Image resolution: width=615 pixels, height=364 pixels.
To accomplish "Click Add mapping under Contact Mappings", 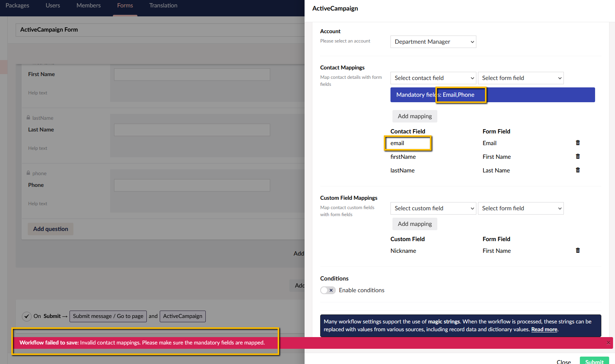I will 415,116.
